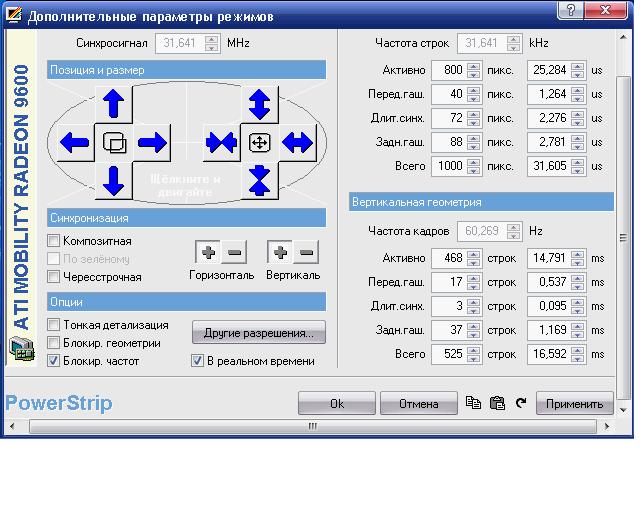The image size is (640, 512).
Task: Widen the horizontal size of the screen
Action: (297, 142)
